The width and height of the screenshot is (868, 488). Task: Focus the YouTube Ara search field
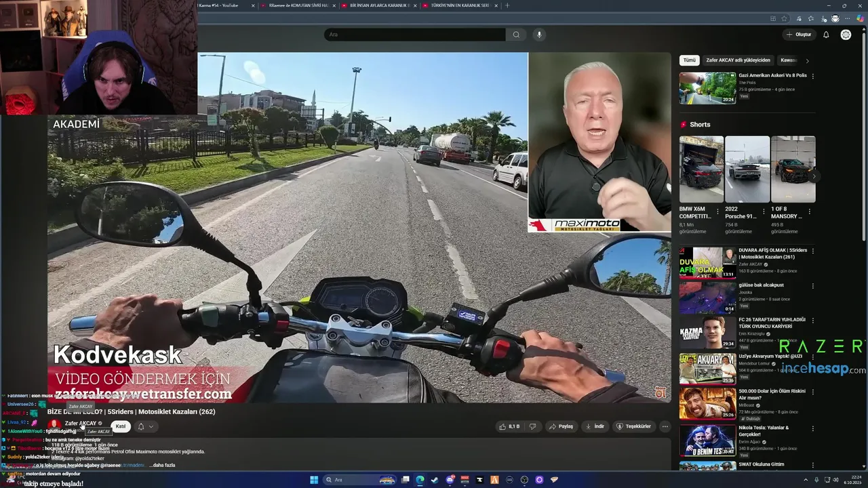[415, 35]
